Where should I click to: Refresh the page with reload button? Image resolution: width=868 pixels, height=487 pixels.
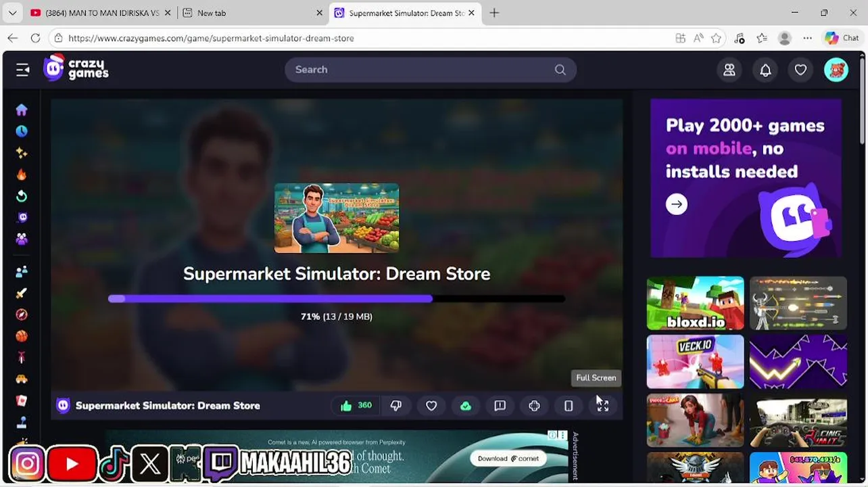pyautogui.click(x=35, y=39)
